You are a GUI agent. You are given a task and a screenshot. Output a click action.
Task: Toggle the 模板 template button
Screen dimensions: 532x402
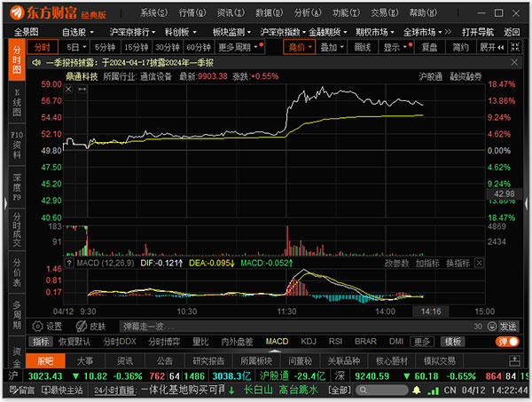[452, 342]
